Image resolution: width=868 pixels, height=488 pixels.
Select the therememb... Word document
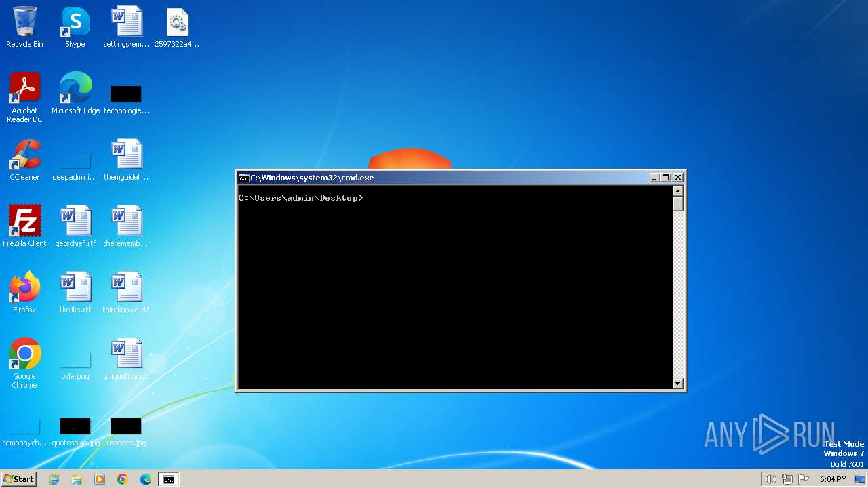126,226
